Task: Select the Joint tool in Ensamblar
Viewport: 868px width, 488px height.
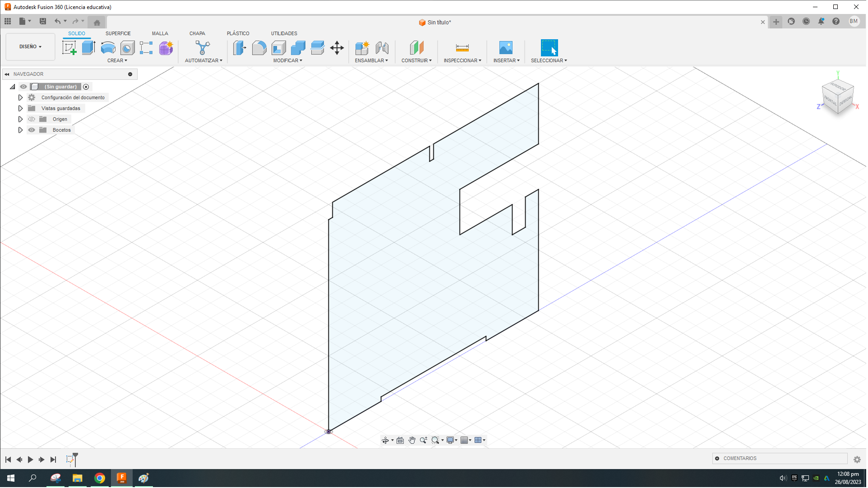Action: 382,47
